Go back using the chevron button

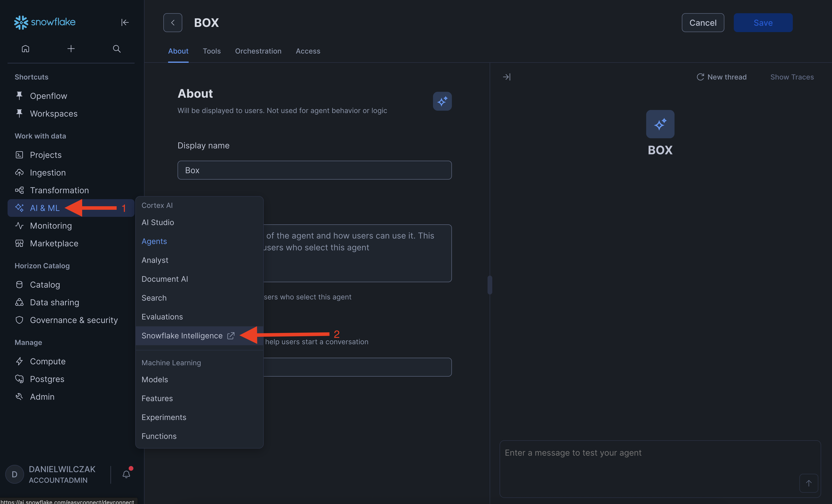(173, 23)
